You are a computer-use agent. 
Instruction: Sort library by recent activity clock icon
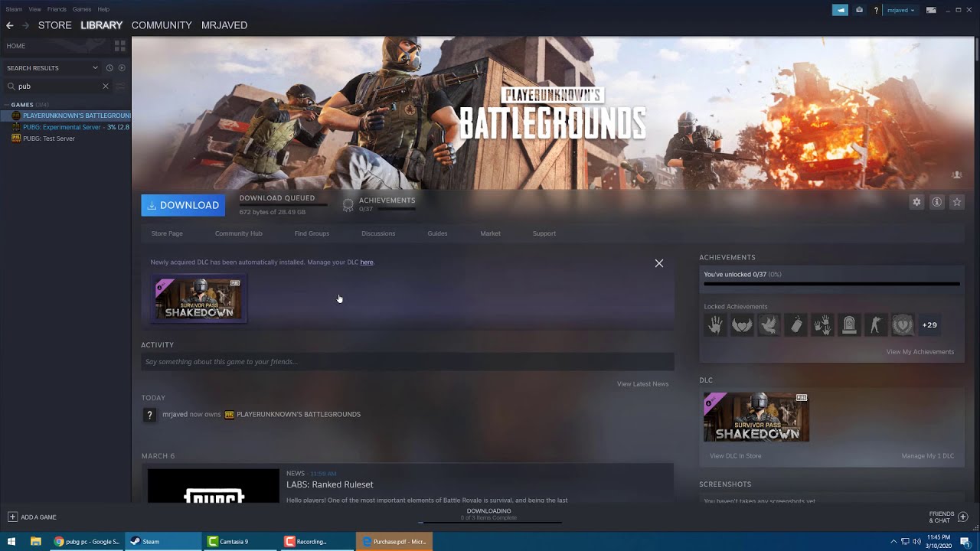[x=109, y=67]
